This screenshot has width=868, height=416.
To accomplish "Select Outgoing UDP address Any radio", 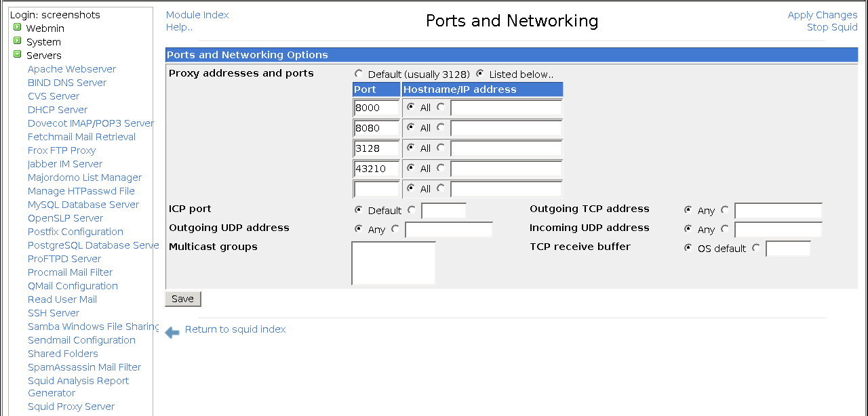I will 359,229.
